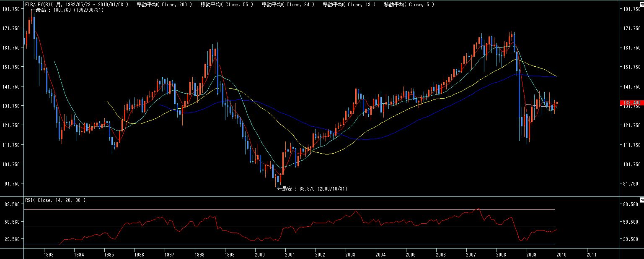Click the 1993 year label
Viewport: 644px width, 259px height.
pyautogui.click(x=48, y=254)
